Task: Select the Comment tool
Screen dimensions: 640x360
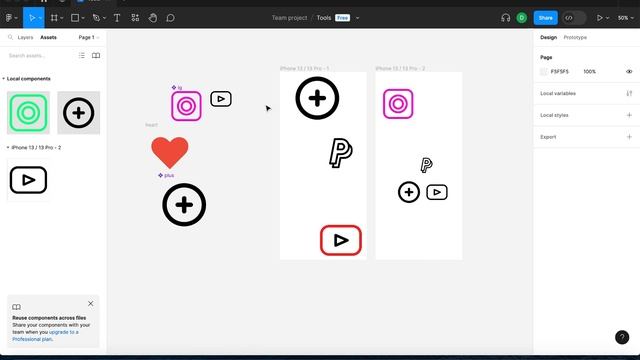Action: 171,18
